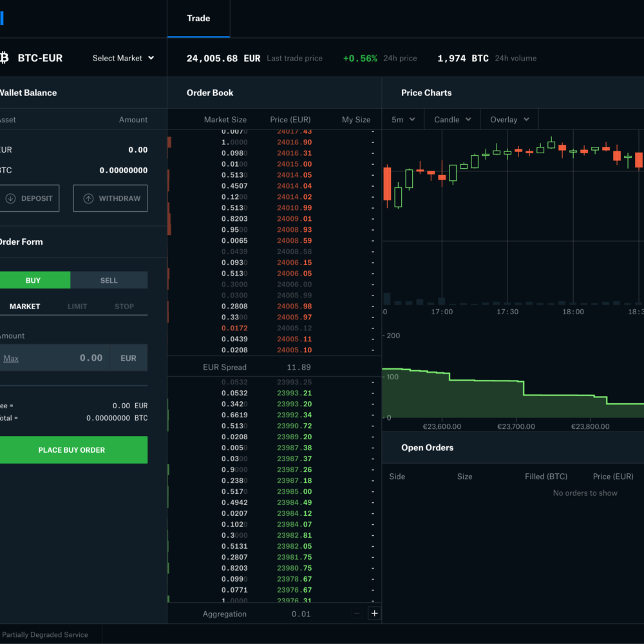
Task: Click the blue logo at top left
Action: (2, 18)
